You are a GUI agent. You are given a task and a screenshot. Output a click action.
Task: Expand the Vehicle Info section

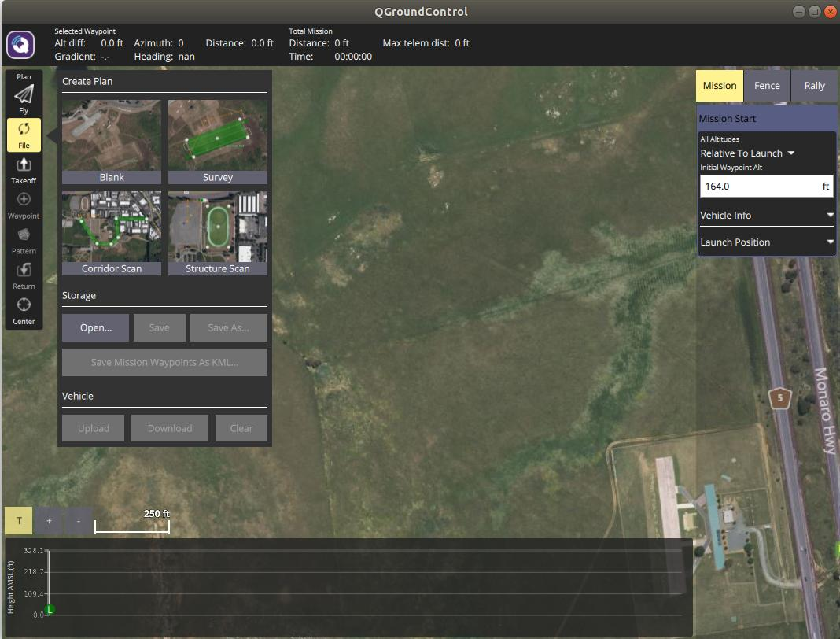tap(765, 215)
